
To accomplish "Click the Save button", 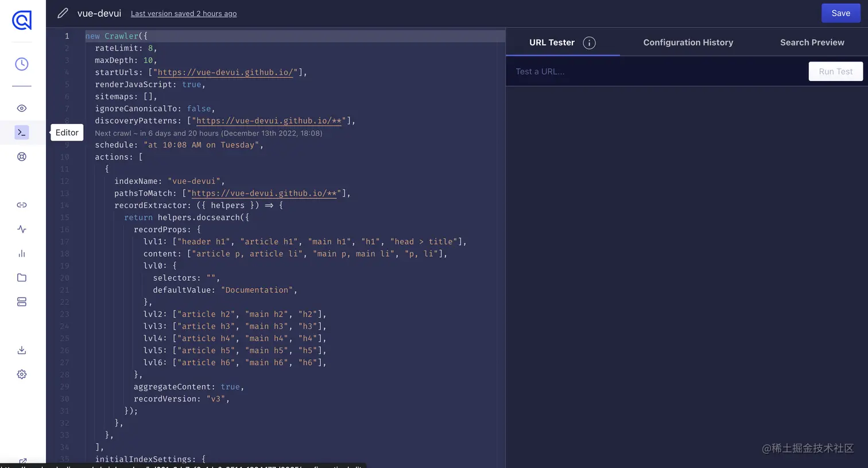I will [x=840, y=13].
